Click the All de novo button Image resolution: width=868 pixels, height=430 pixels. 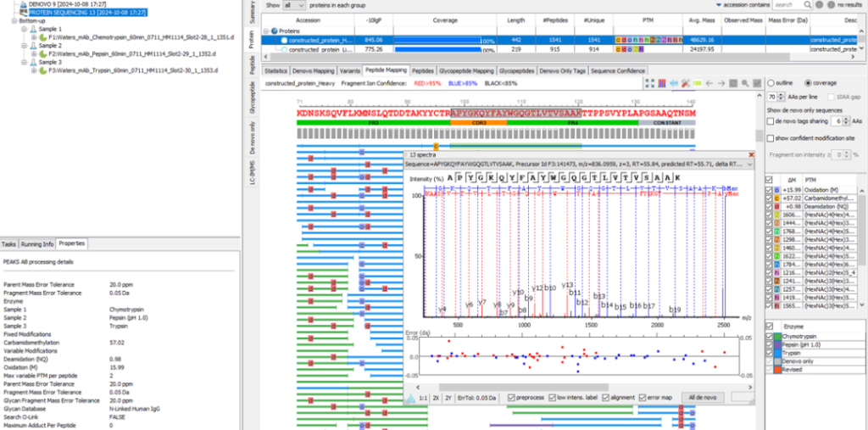(703, 397)
